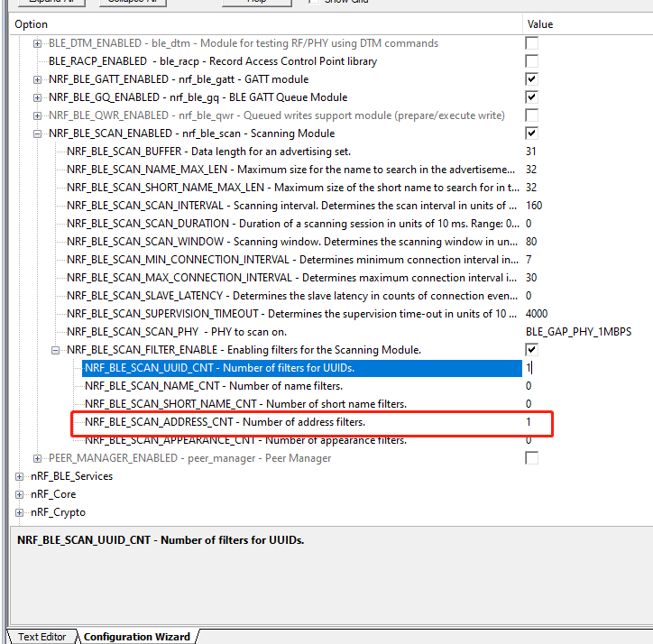Expand the nRF_Crypto tree node

click(x=21, y=512)
